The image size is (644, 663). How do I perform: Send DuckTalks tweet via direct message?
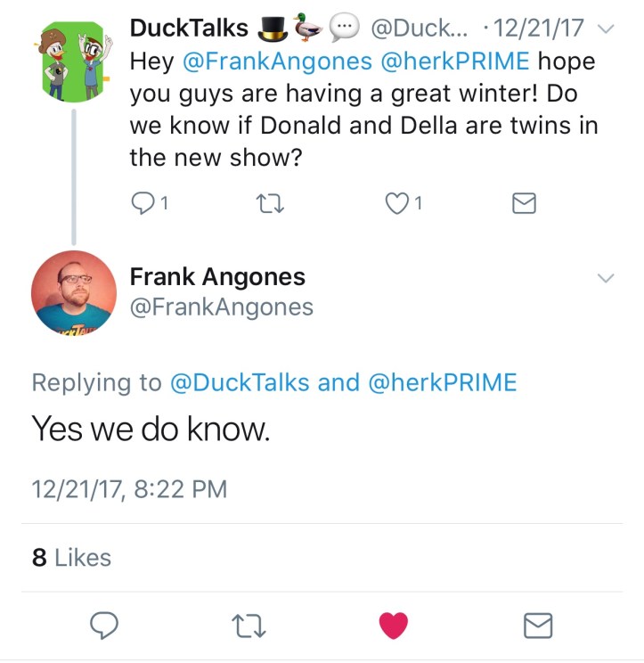pos(525,204)
